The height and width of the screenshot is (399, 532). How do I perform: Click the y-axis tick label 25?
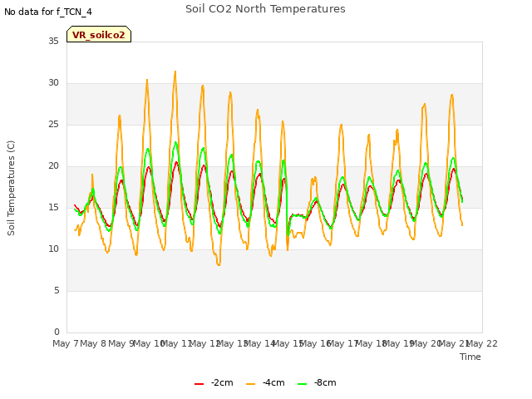tap(53, 124)
